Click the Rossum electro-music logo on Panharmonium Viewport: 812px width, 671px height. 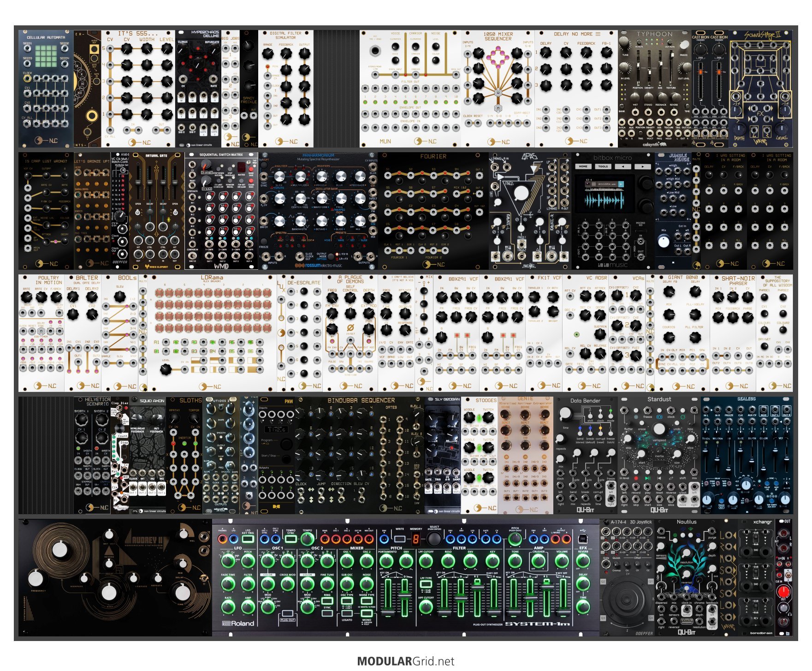click(x=319, y=266)
